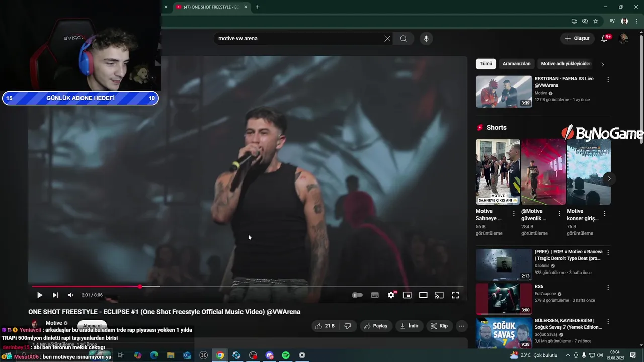
Task: Click the crossed-eye icon in address bar
Action: point(585,21)
